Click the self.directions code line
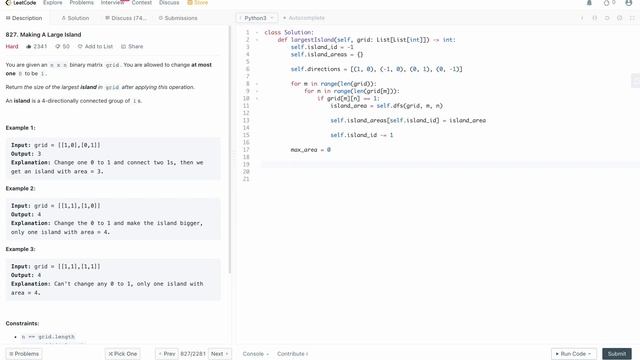This screenshot has width=640, height=360. [376, 69]
